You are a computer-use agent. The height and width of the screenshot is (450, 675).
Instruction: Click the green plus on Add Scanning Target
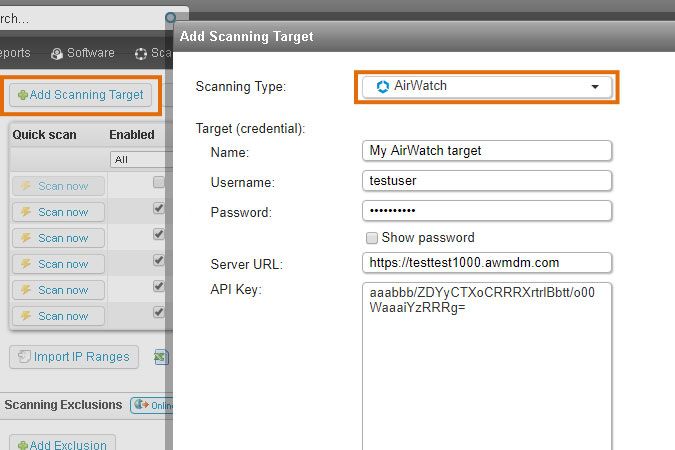(x=23, y=95)
